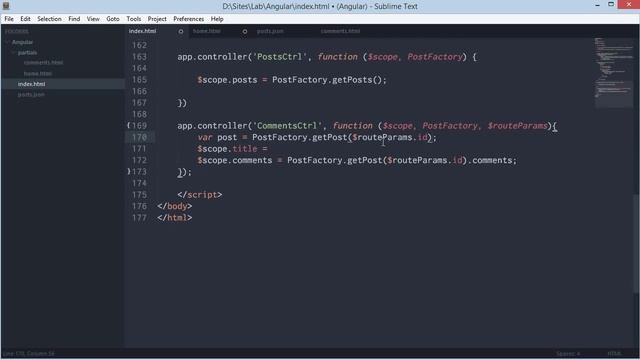Open the Selection menu

pyautogui.click(x=49, y=19)
